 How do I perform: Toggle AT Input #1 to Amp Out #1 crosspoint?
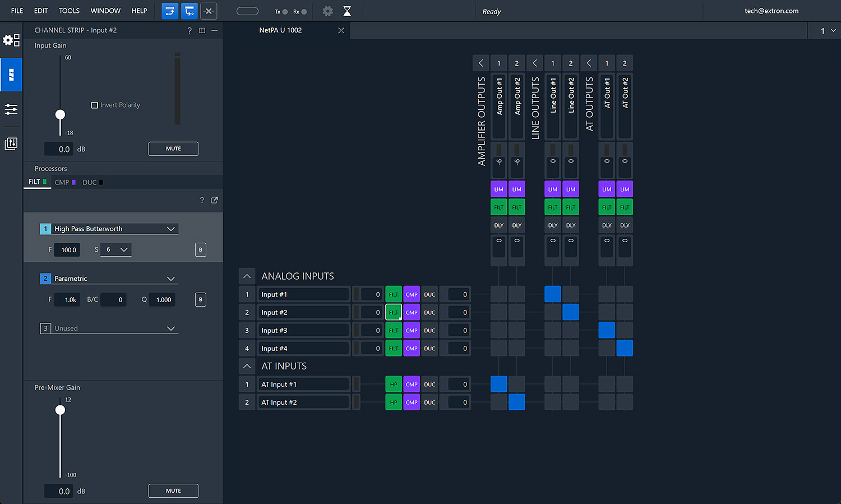[x=499, y=384]
